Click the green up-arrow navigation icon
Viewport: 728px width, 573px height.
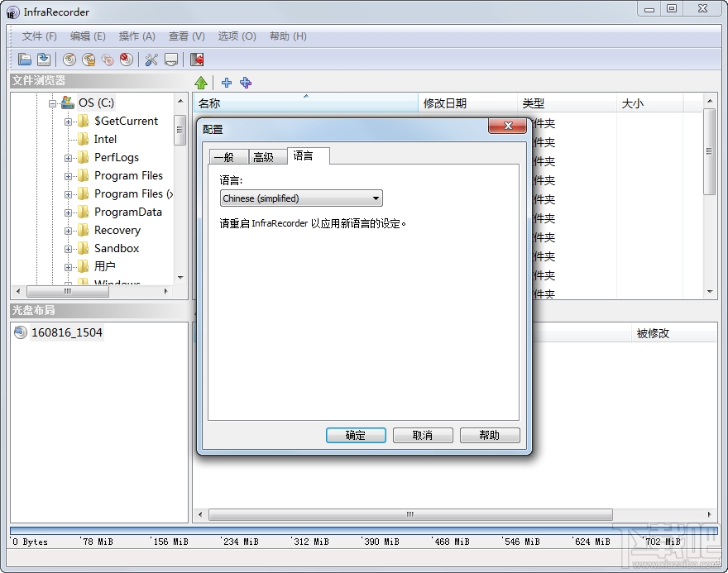point(201,82)
